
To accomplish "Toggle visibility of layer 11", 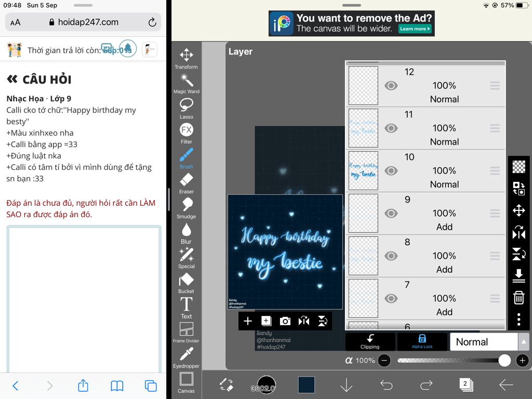I will pos(391,128).
